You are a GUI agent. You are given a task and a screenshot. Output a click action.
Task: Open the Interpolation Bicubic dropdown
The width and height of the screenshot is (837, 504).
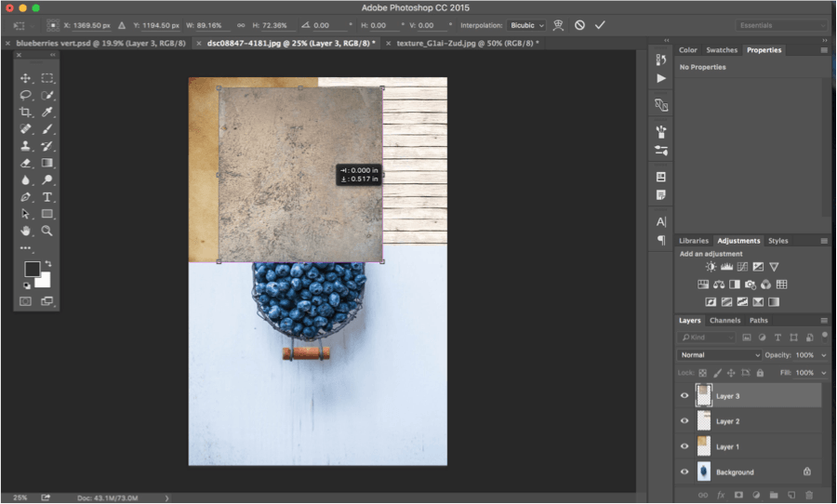[526, 25]
